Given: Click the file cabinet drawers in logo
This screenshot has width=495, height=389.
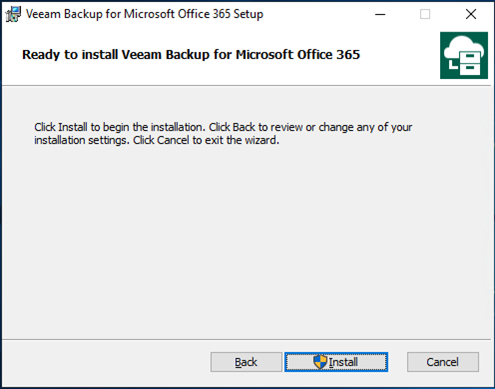Looking at the screenshot, I should click(470, 63).
